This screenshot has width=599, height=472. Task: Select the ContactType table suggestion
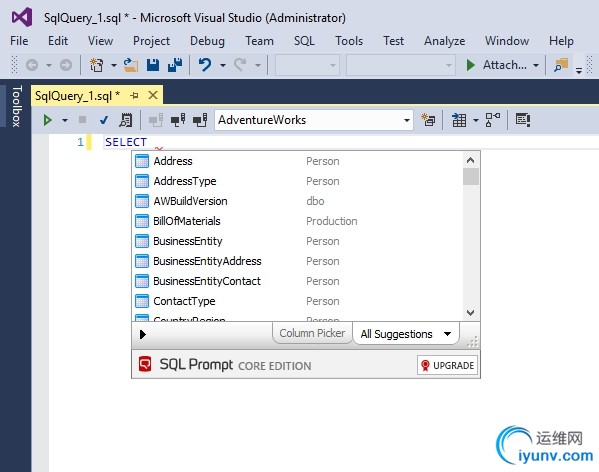click(x=298, y=301)
